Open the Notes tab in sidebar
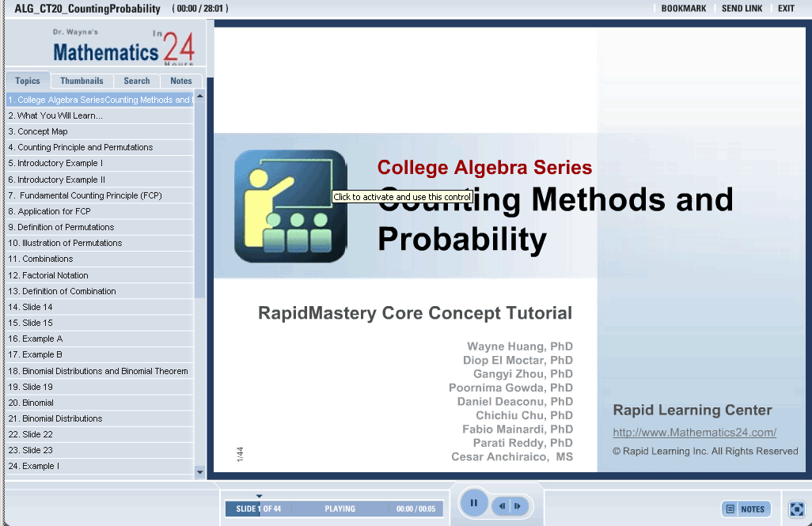This screenshot has height=526, width=812. (181, 81)
